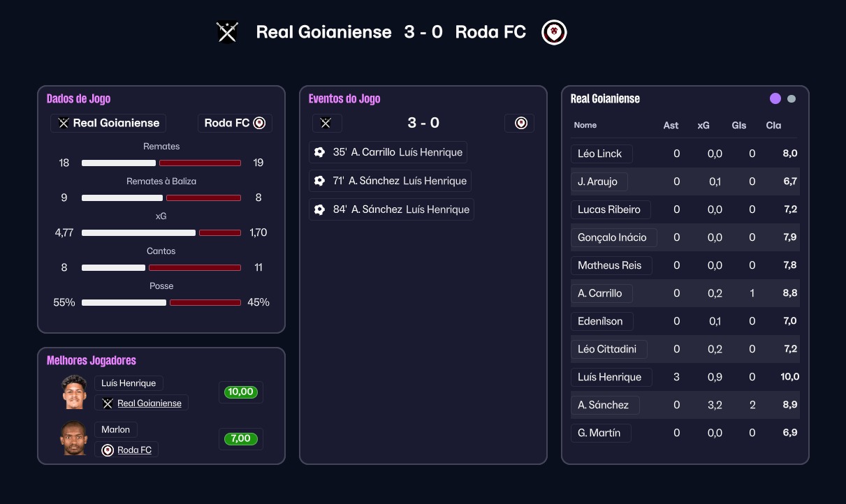Click Roda FC button in Dados de Jogo
846x504 pixels.
click(x=235, y=123)
